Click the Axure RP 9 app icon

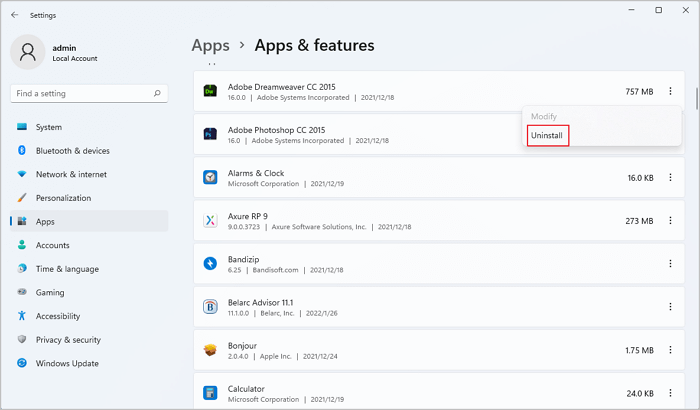[211, 221]
